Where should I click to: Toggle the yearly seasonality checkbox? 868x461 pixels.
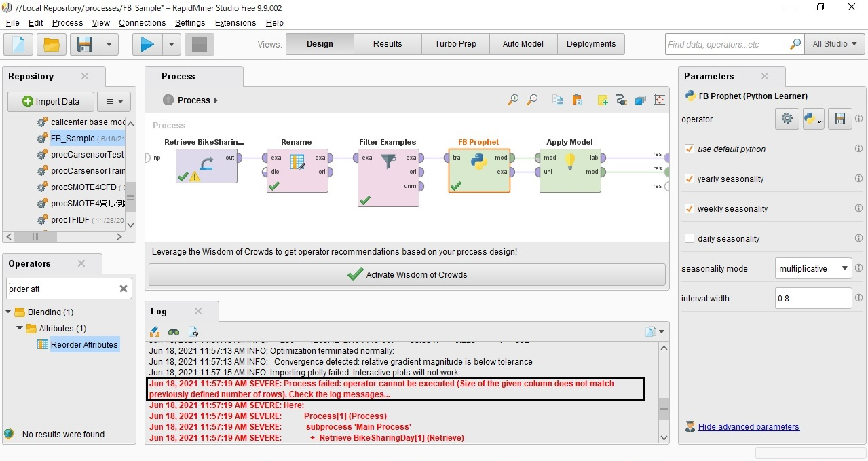tap(690, 179)
